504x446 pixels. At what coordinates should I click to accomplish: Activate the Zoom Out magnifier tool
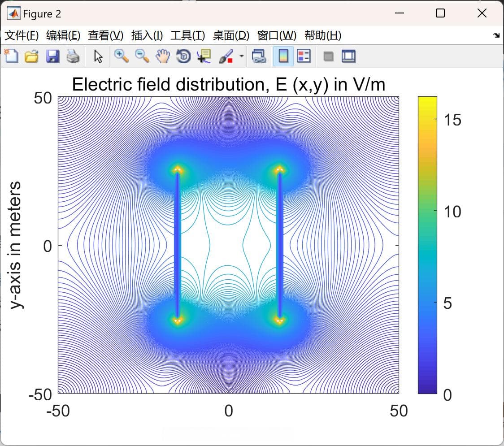[142, 56]
